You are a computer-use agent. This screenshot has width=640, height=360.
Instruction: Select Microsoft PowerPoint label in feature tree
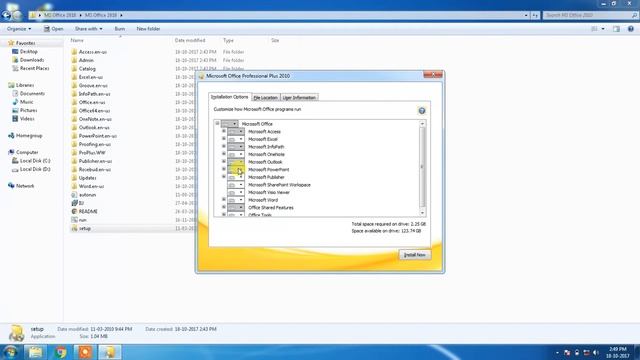pos(269,169)
